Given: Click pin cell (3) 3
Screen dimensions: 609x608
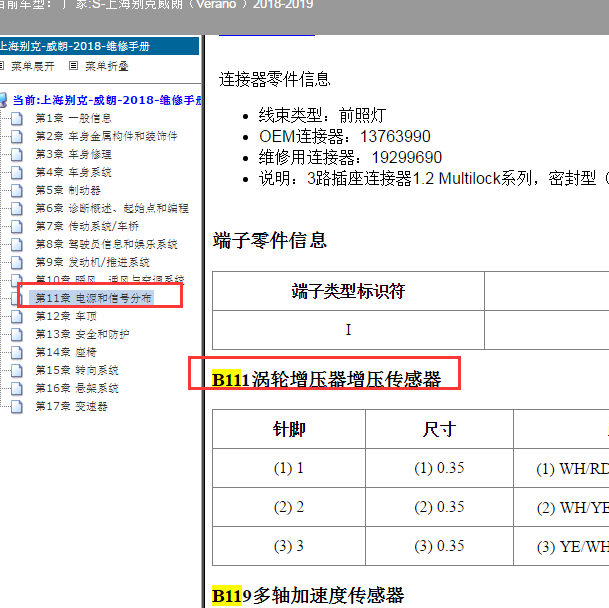Looking at the screenshot, I should tap(289, 546).
